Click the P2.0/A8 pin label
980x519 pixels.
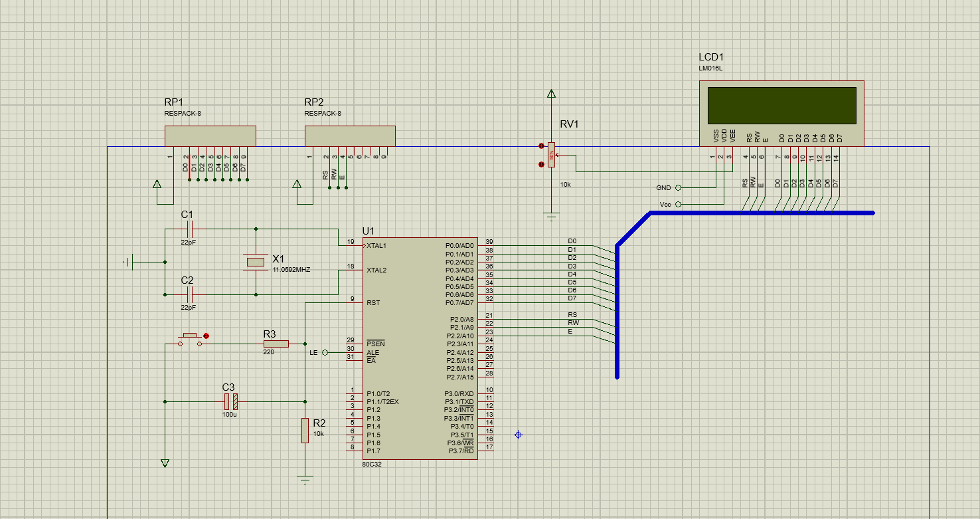coord(461,320)
